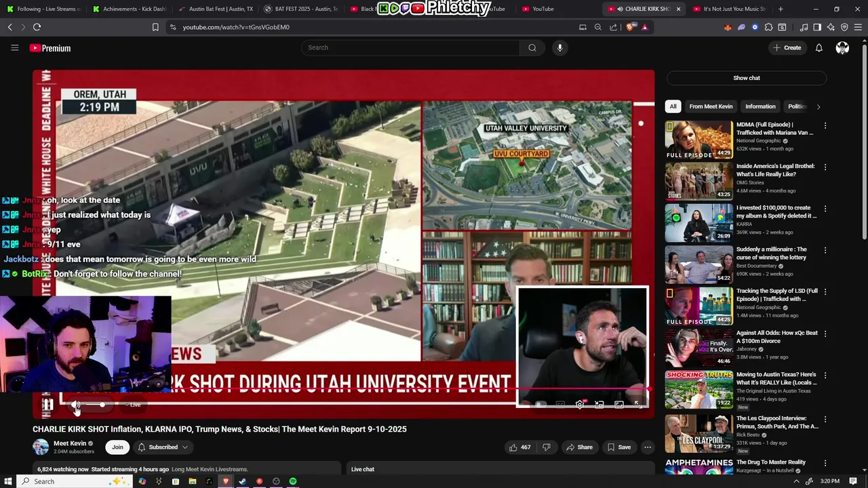Pause the live video
The width and height of the screenshot is (868, 488).
pos(48,405)
